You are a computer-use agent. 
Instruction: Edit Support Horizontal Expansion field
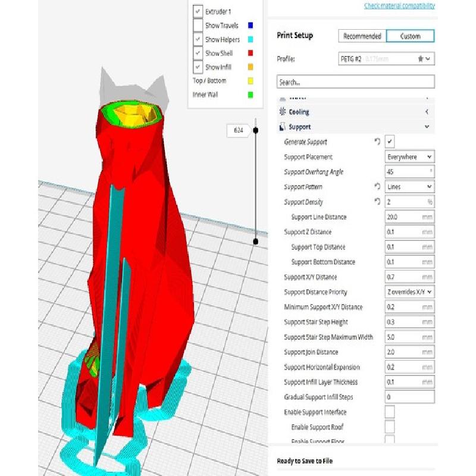tap(409, 367)
